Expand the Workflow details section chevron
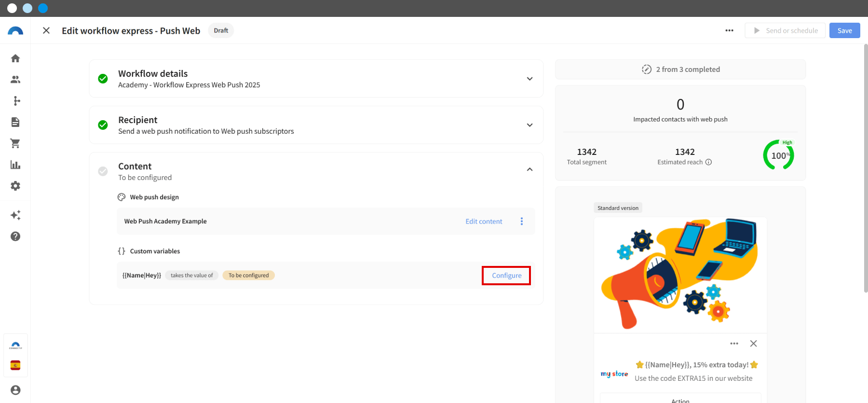 [x=529, y=79]
